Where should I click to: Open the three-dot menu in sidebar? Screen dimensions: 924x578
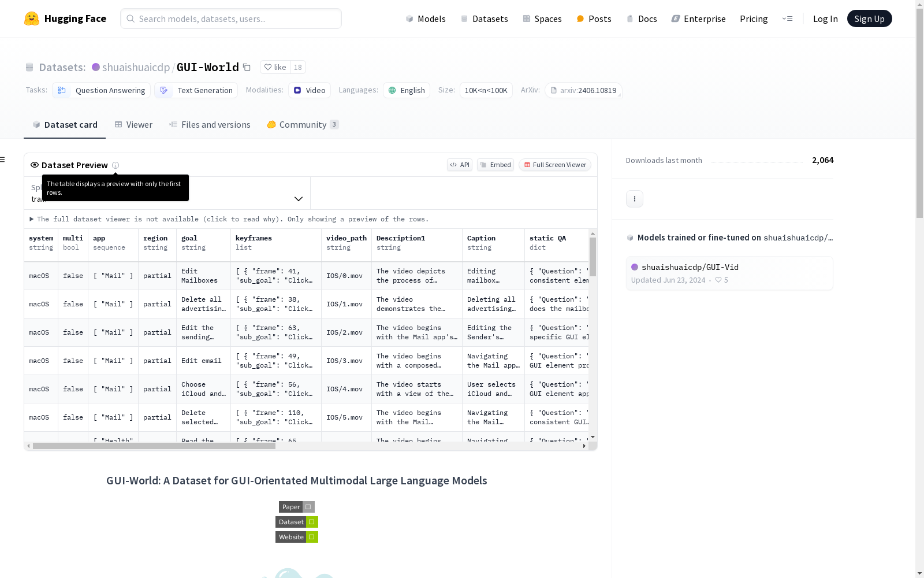click(x=635, y=199)
